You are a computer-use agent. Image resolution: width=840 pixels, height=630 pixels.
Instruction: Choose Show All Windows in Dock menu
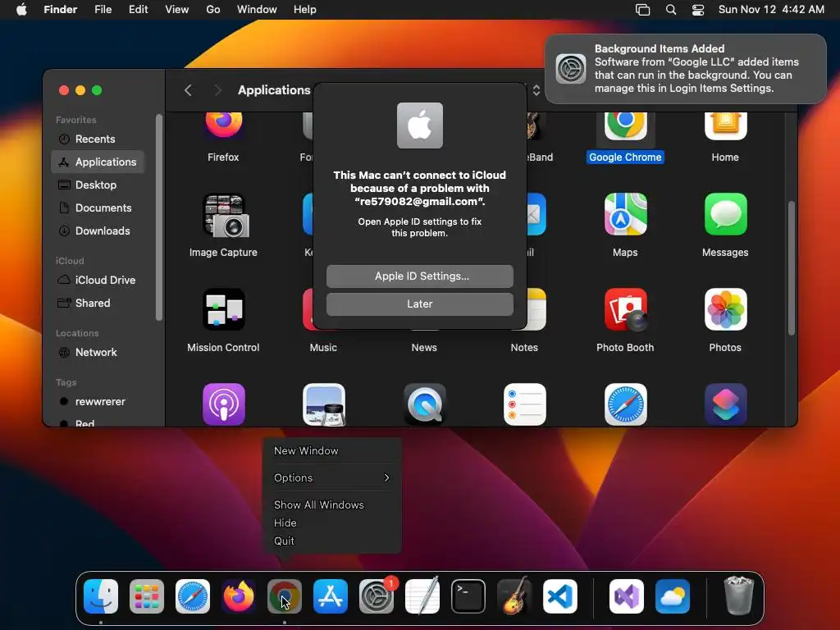point(332,504)
